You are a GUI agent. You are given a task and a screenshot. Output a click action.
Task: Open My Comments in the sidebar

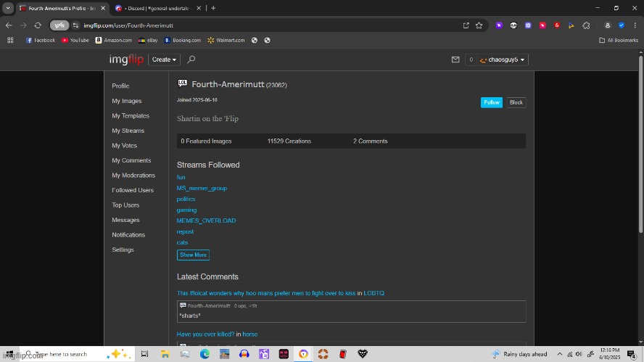(131, 160)
